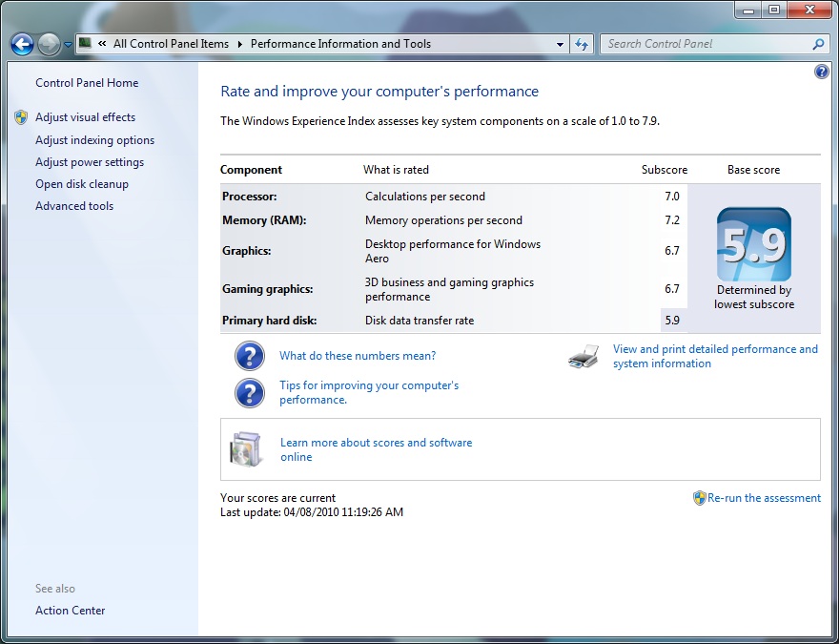View and print detailed performance information
The image size is (840, 644).
pyautogui.click(x=715, y=356)
